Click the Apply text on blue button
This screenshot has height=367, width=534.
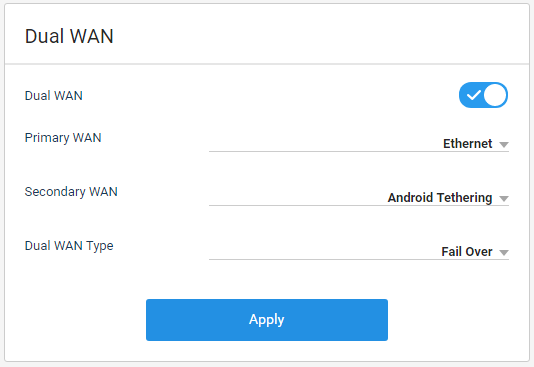point(267,320)
